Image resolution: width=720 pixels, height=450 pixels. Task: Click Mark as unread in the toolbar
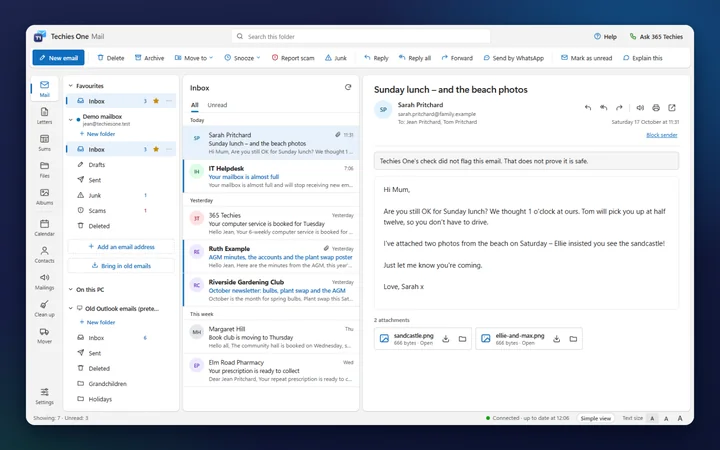pyautogui.click(x=586, y=58)
